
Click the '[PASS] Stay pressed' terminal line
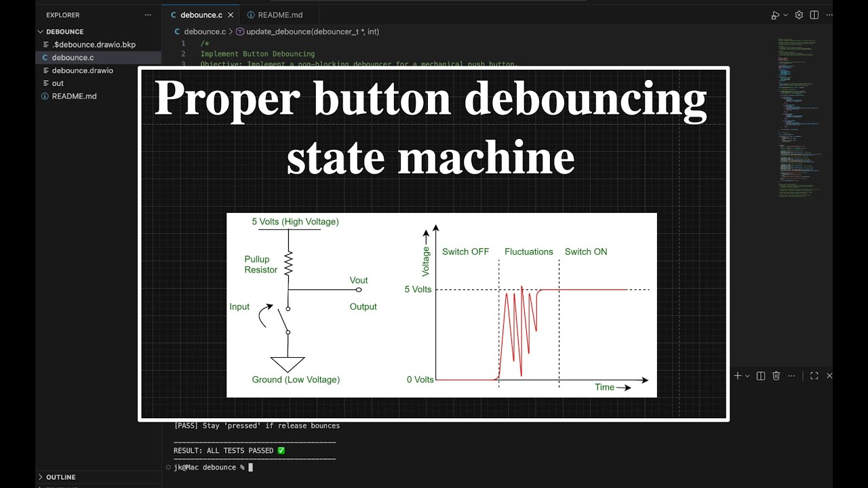tap(257, 426)
